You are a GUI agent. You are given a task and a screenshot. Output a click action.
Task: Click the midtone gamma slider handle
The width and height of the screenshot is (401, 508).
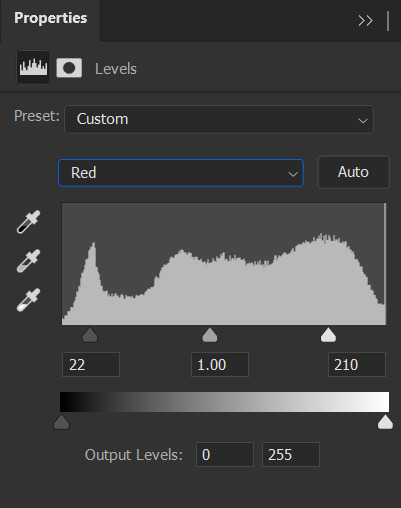(210, 335)
